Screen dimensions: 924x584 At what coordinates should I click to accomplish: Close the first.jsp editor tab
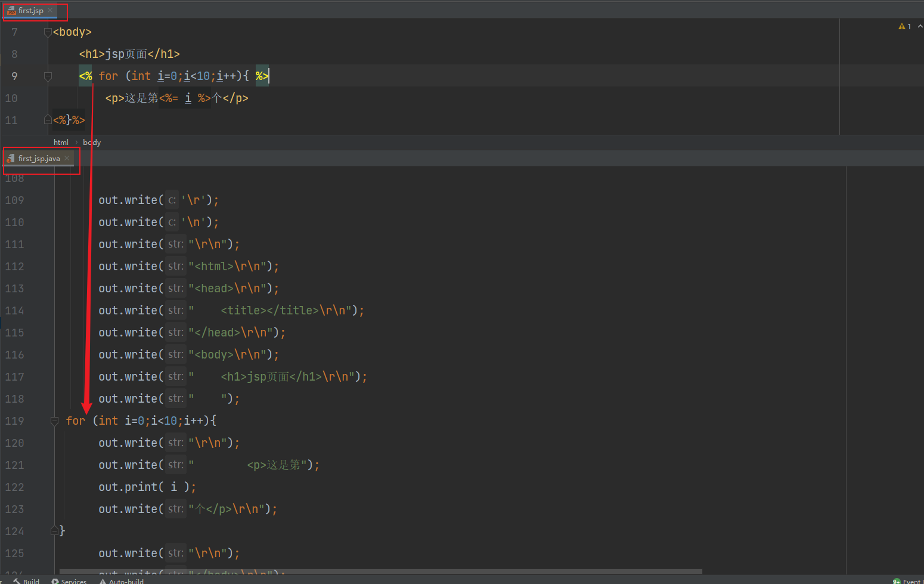[x=50, y=10]
